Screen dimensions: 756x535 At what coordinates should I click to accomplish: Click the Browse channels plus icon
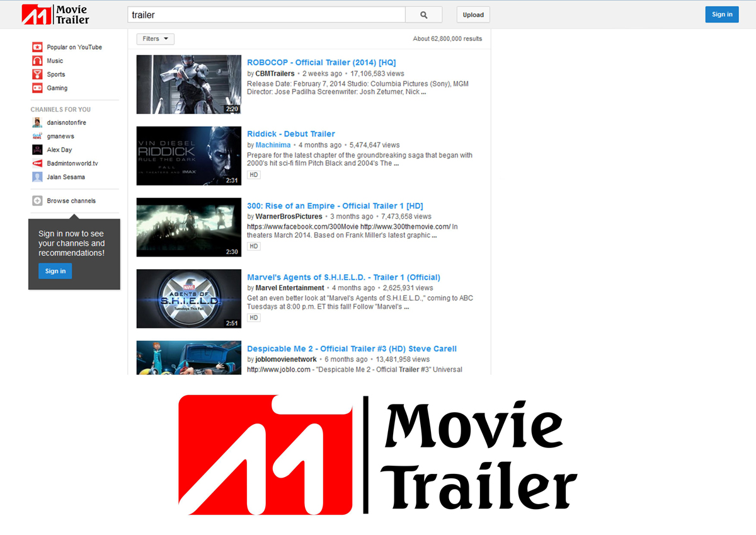point(37,201)
